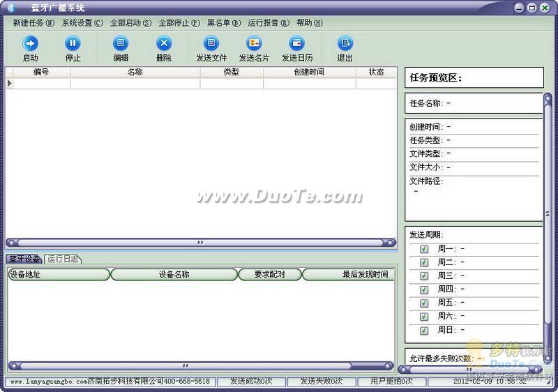Click the 文件类型 preview label
The image size is (558, 392).
426,154
